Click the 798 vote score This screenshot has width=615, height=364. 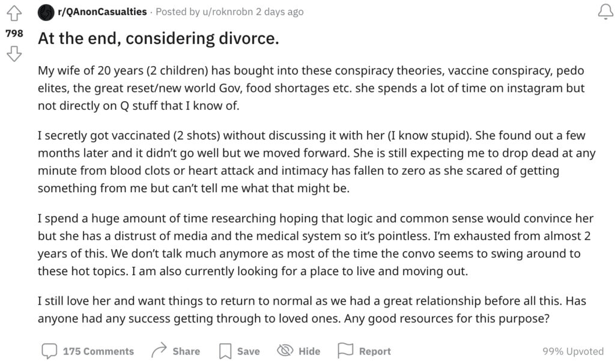tap(14, 34)
